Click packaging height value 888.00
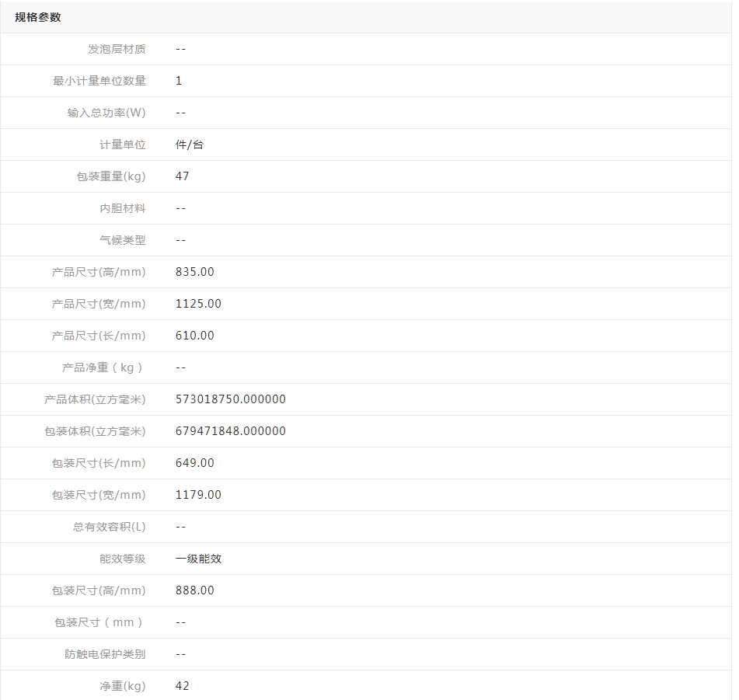The image size is (739, 700). 195,590
